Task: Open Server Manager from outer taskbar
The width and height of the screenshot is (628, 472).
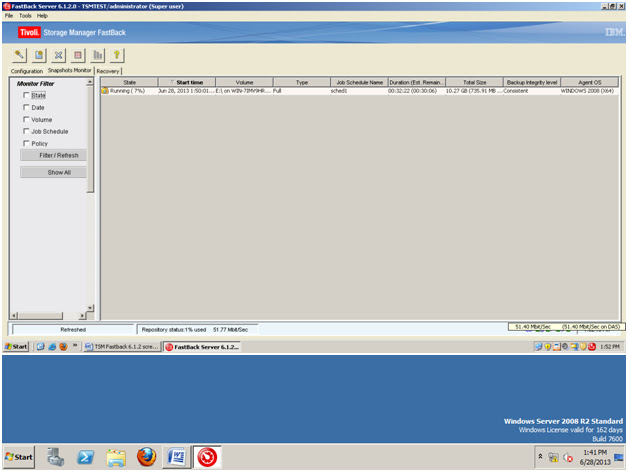Action: (x=55, y=457)
